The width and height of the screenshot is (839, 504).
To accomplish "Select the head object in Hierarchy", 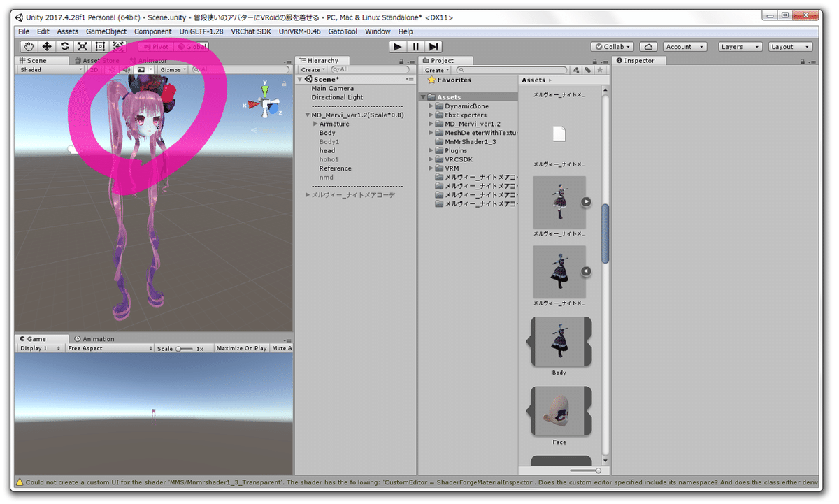I will pos(327,151).
